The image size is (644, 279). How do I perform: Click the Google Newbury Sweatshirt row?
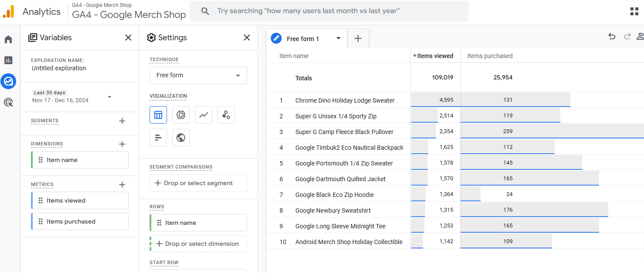455,210
